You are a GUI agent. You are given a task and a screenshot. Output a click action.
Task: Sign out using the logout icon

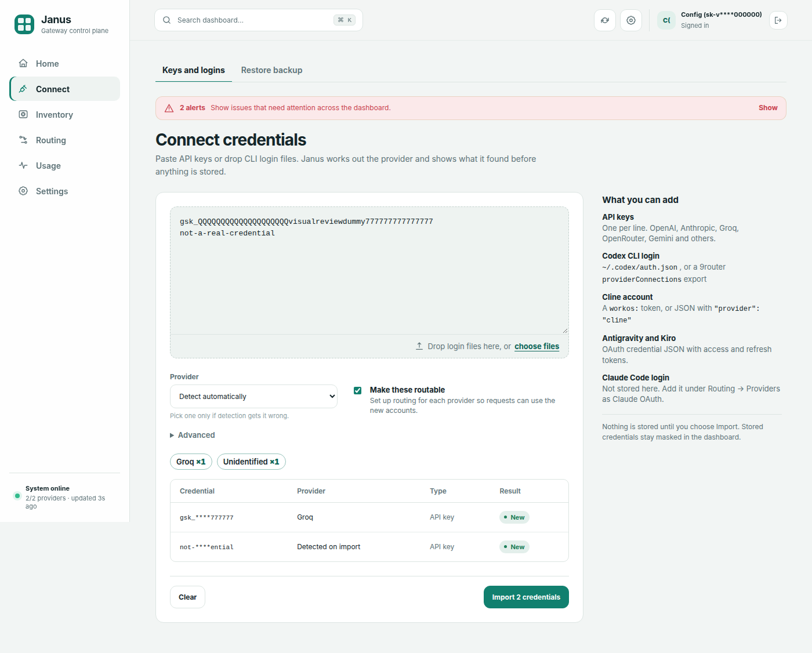pos(778,20)
